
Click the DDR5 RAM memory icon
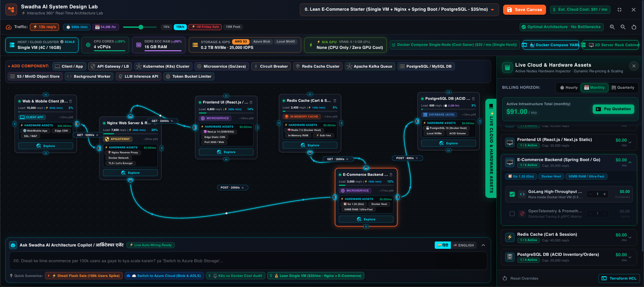pos(139,45)
